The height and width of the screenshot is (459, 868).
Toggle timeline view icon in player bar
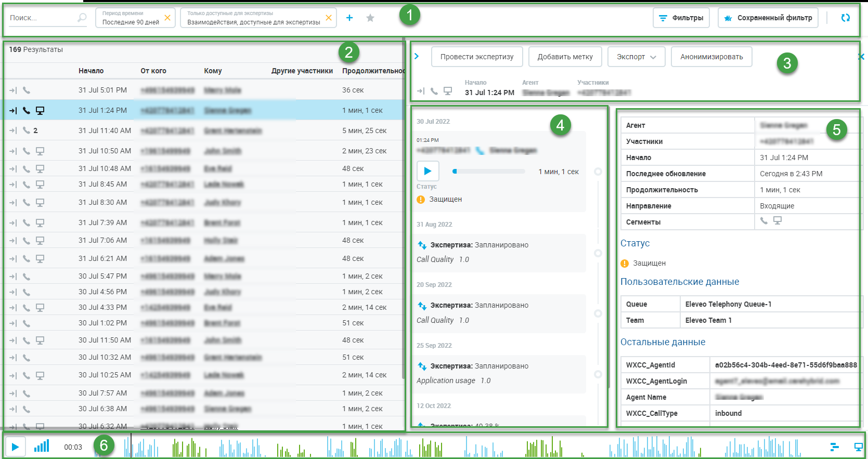tap(835, 447)
